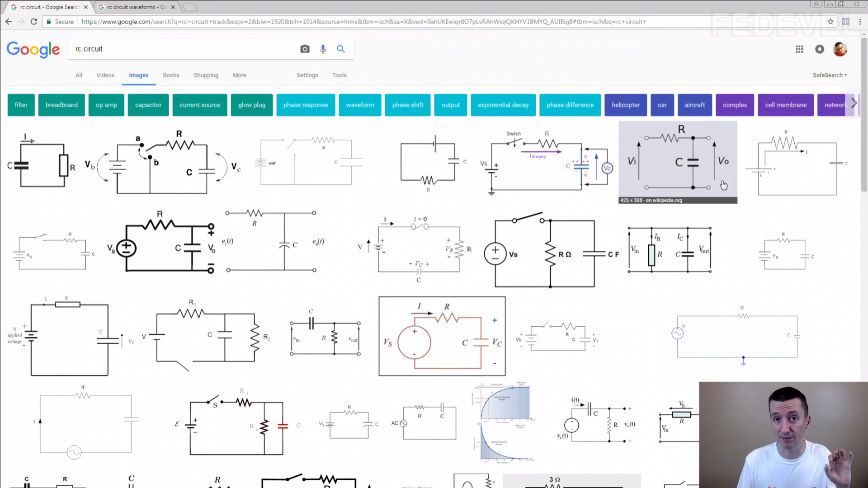Click the account profile avatar
This screenshot has width=868, height=488.
pyautogui.click(x=840, y=49)
